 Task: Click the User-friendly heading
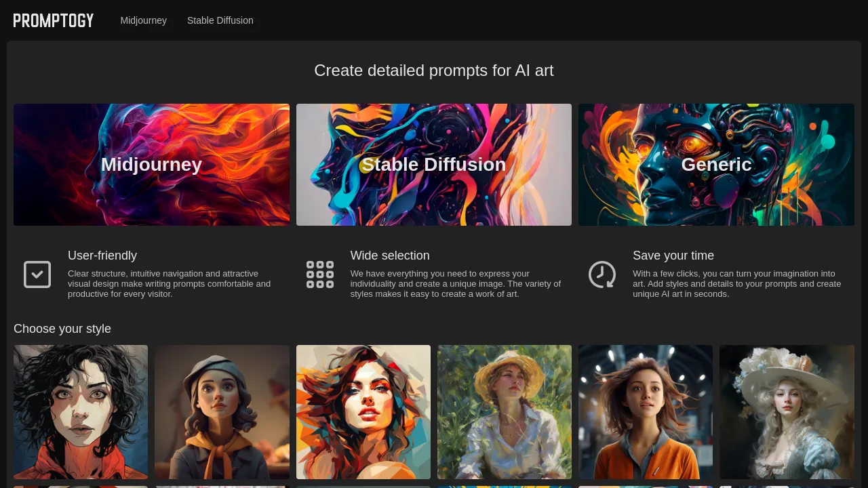tap(102, 256)
